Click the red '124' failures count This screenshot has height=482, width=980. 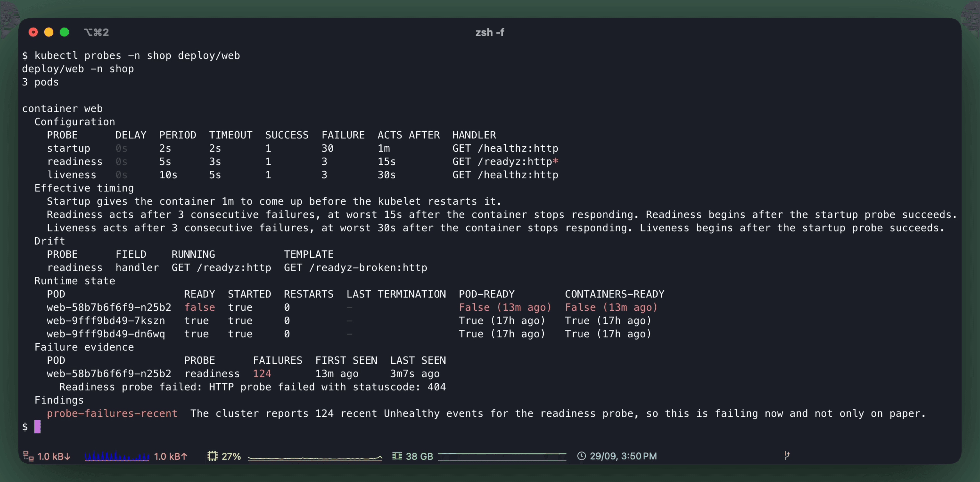click(x=262, y=374)
